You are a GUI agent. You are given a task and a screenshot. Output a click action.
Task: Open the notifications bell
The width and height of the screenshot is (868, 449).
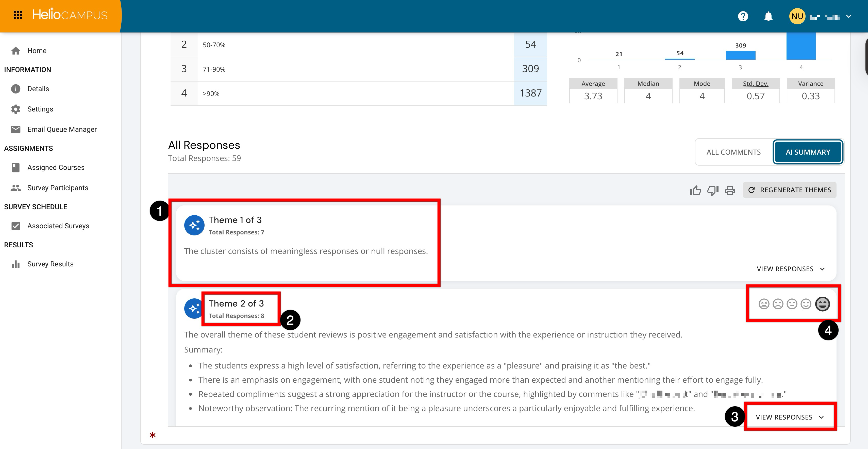(768, 16)
